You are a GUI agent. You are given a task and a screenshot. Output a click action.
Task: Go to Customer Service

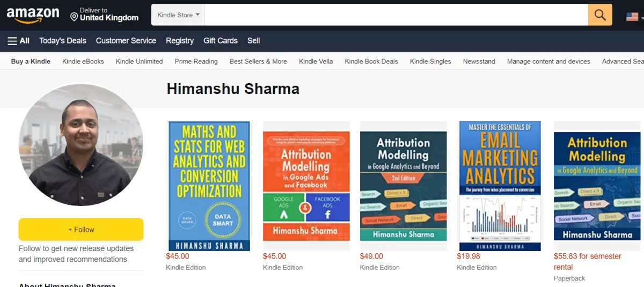126,41
